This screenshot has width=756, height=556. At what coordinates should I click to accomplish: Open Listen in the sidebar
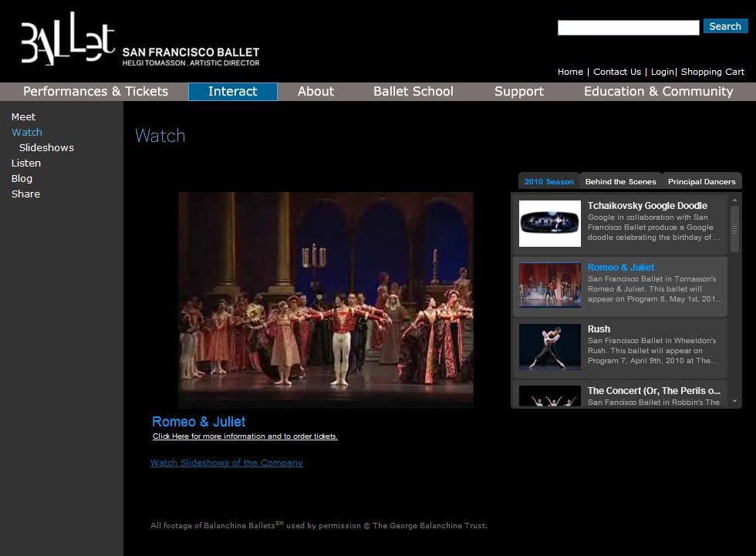click(x=26, y=163)
